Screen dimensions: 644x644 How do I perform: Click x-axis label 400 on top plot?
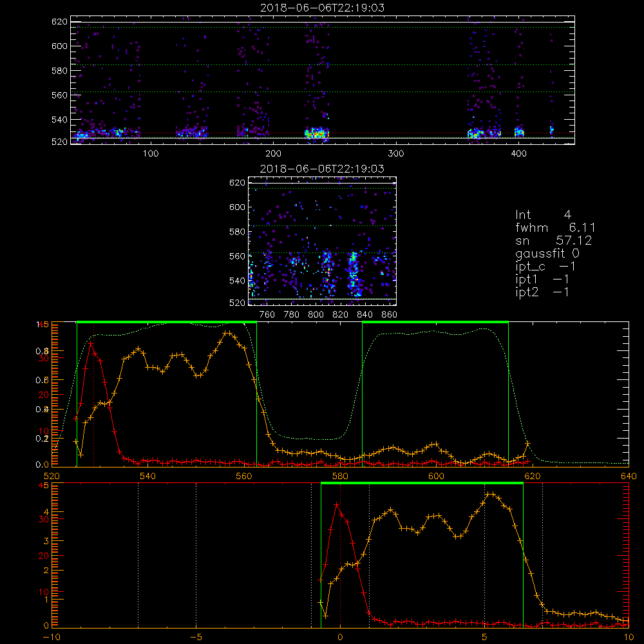tap(518, 154)
